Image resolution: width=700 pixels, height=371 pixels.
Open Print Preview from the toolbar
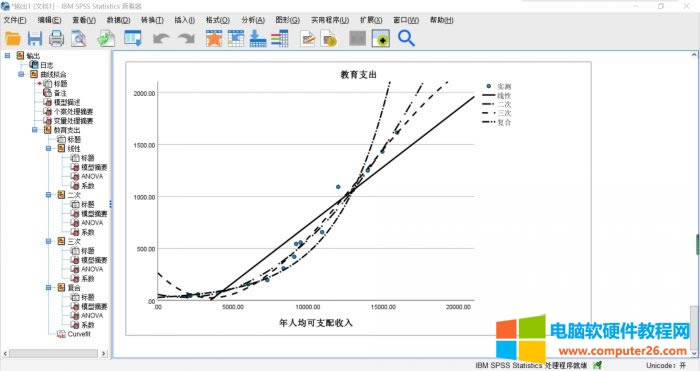point(79,39)
